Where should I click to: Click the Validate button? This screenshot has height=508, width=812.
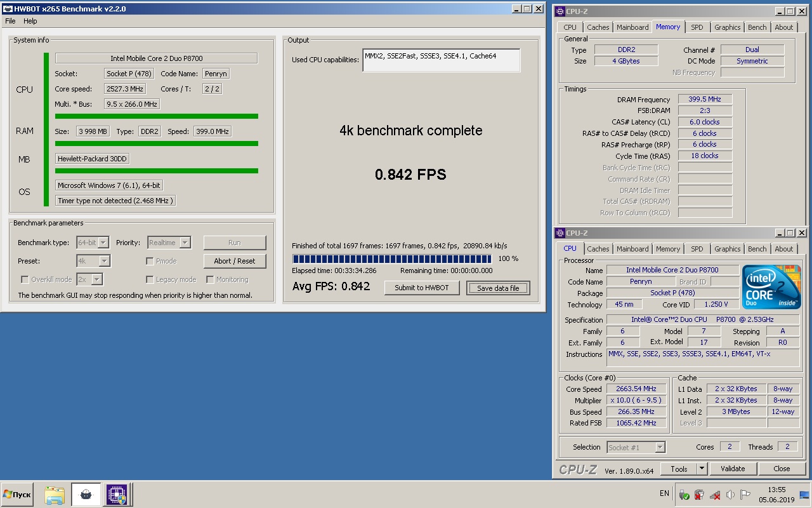tap(733, 469)
